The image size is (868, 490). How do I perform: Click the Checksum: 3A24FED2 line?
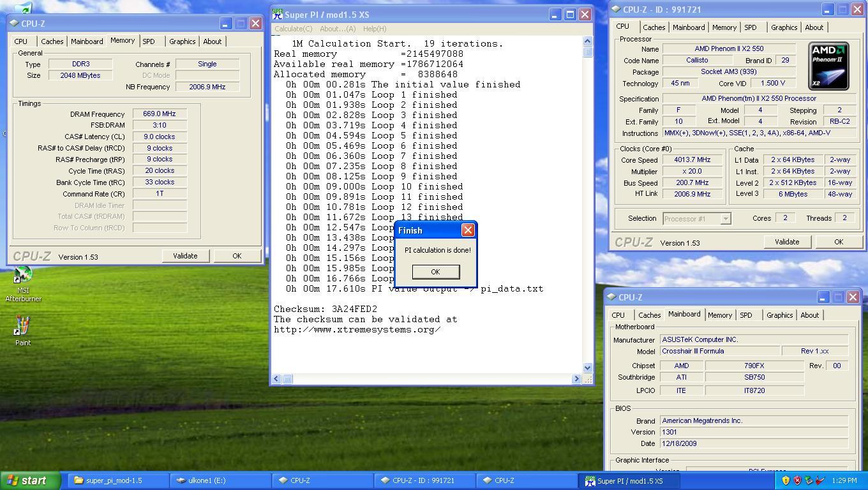pos(325,309)
